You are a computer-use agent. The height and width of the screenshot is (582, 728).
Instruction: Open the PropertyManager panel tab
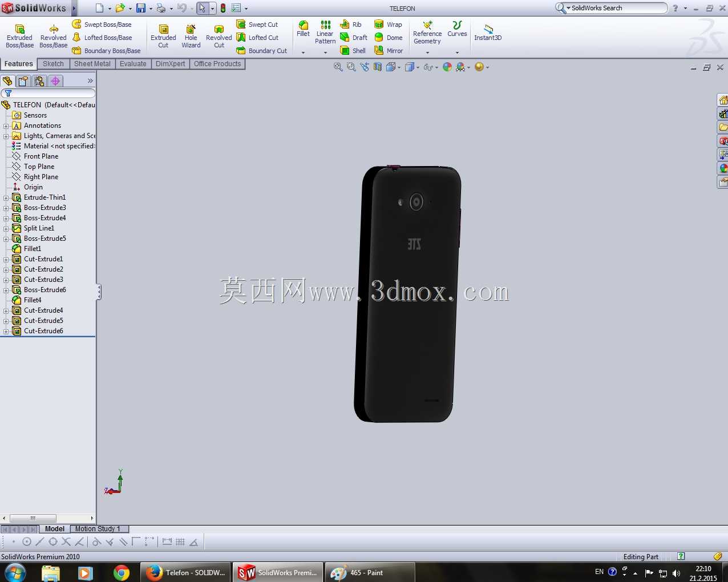pyautogui.click(x=23, y=81)
